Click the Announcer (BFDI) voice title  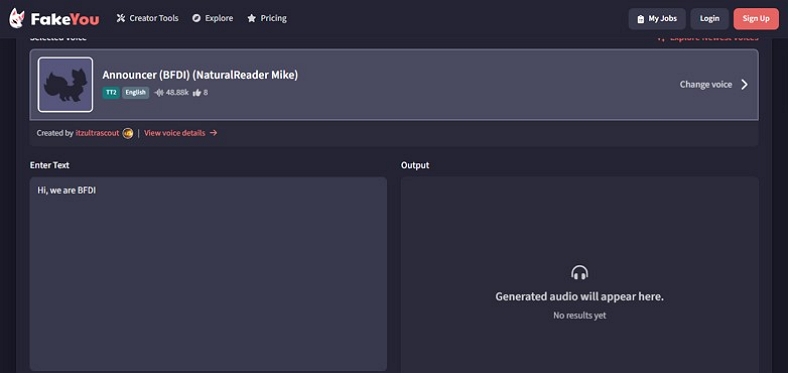(x=200, y=75)
